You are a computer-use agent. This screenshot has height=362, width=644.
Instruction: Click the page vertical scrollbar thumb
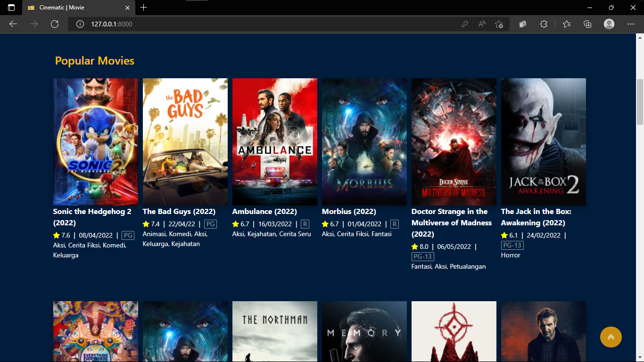pos(640,102)
